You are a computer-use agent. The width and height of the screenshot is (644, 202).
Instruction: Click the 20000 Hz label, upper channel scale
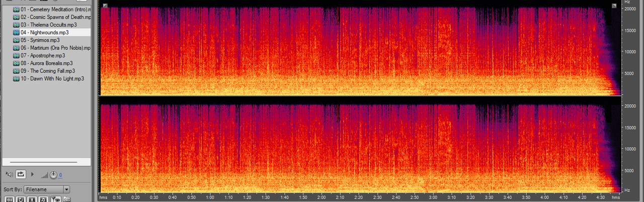pos(630,9)
